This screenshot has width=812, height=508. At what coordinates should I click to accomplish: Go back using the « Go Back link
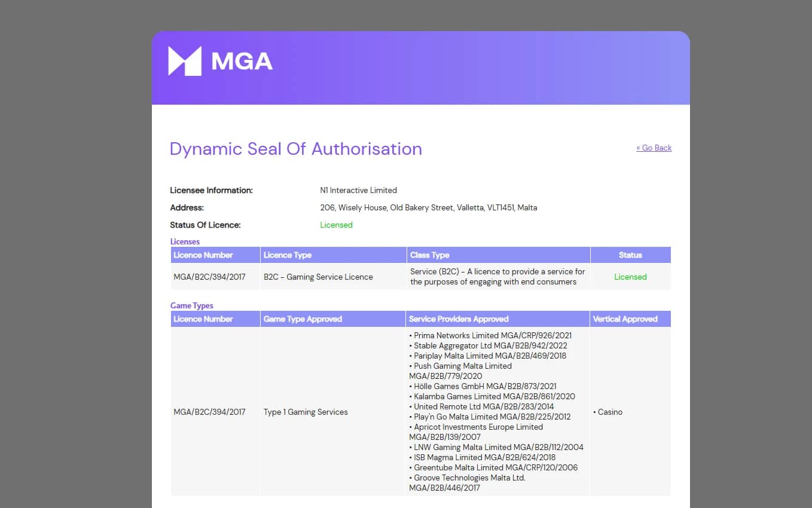pyautogui.click(x=654, y=148)
